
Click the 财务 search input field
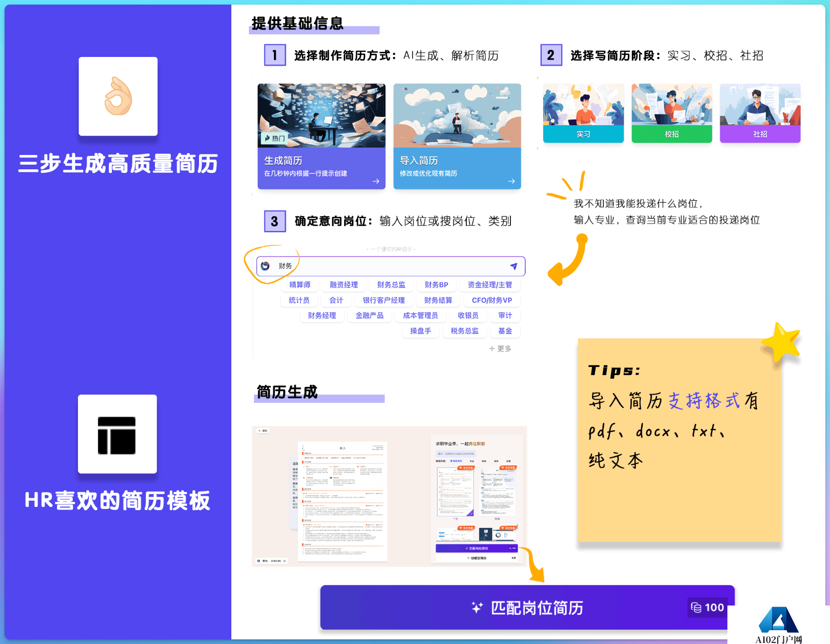point(391,266)
